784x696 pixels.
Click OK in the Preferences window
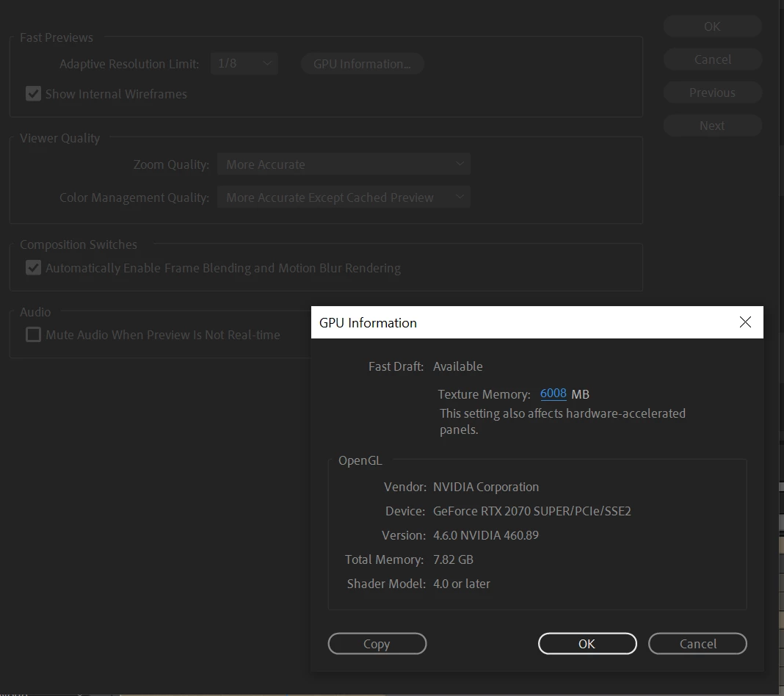713,26
